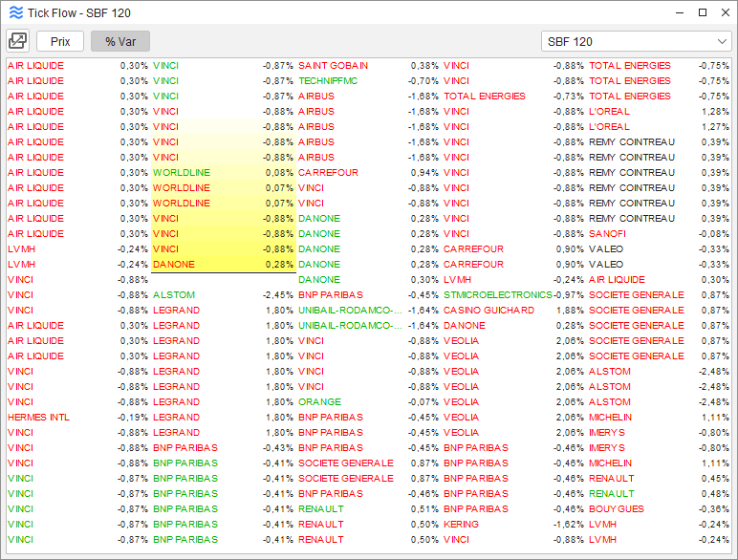Open the SBF 120 index dropdown
The image size is (738, 560).
tap(636, 41)
